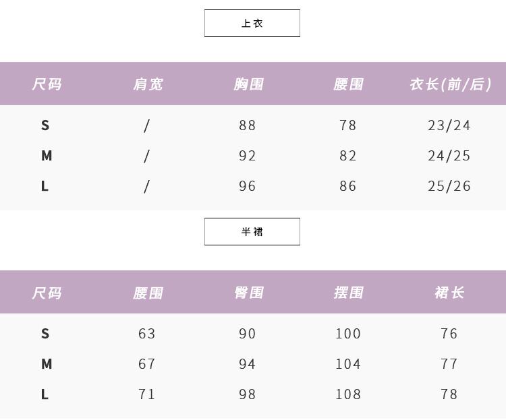Click the hip value 94
506x420 pixels.
coord(248,364)
